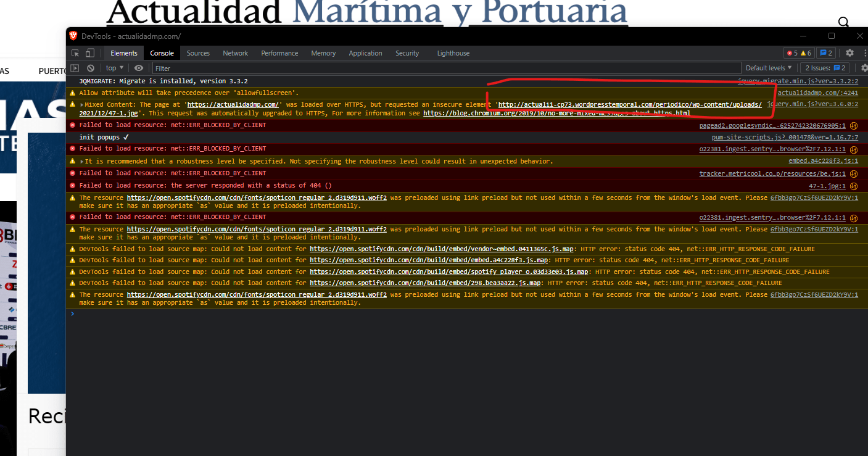868x456 pixels.
Task: Go to the Memory tab
Action: coord(323,53)
